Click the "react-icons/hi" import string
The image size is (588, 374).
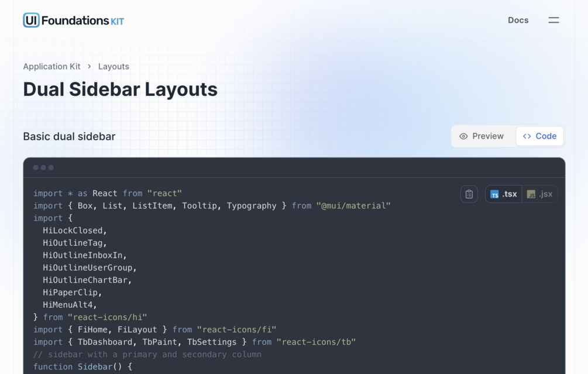107,317
